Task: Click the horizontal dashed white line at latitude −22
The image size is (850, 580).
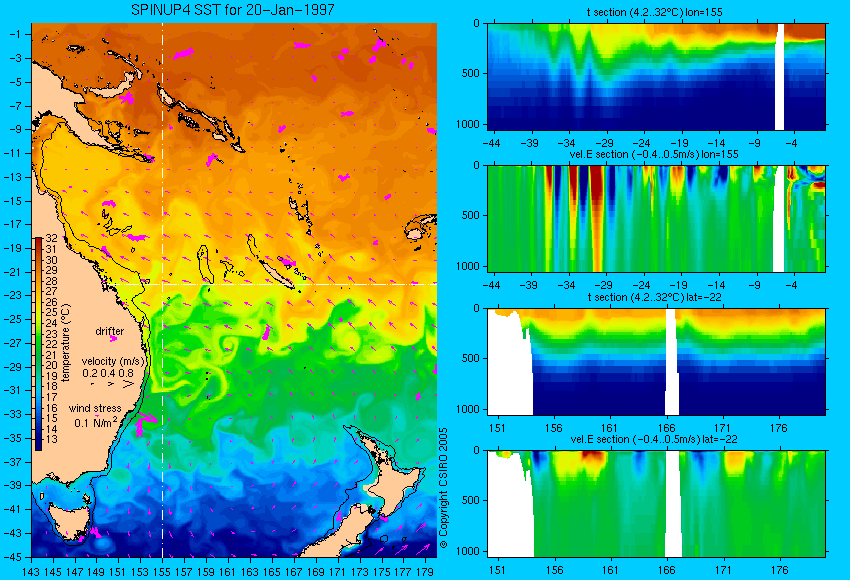Action: (271, 284)
